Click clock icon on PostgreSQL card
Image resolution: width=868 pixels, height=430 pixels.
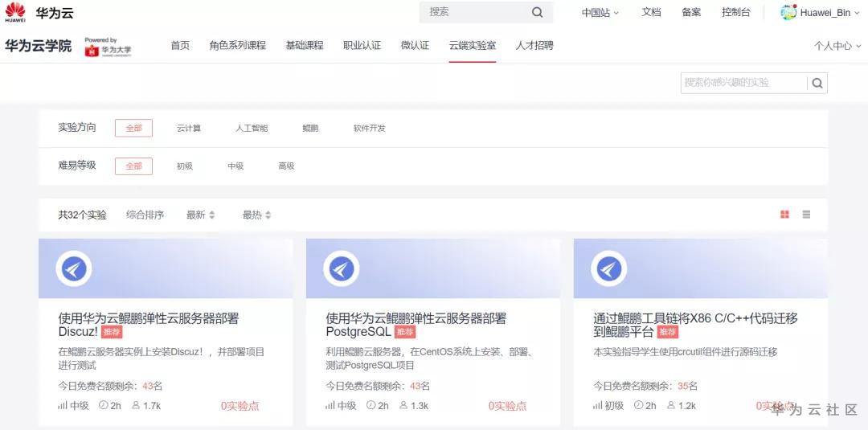371,405
